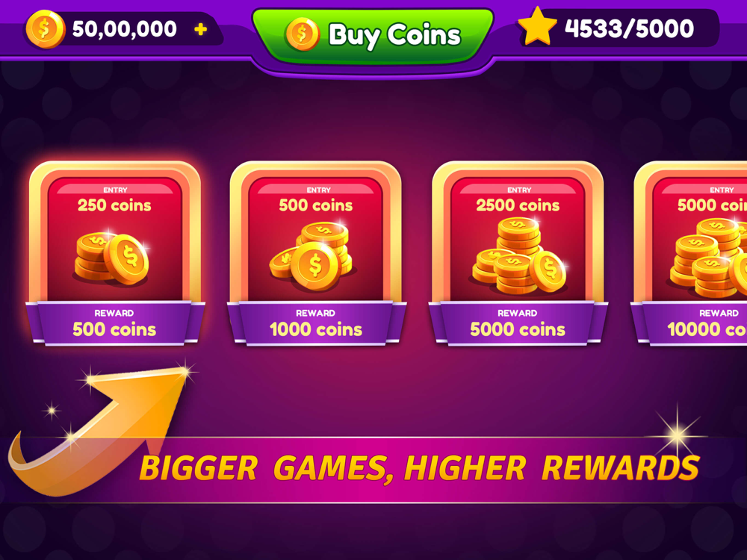This screenshot has height=560, width=747.
Task: Choose the 250 coins entry header
Action: point(114,200)
